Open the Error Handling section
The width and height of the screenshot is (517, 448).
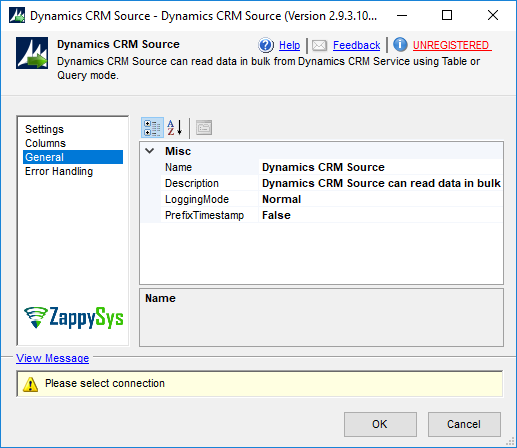(59, 171)
